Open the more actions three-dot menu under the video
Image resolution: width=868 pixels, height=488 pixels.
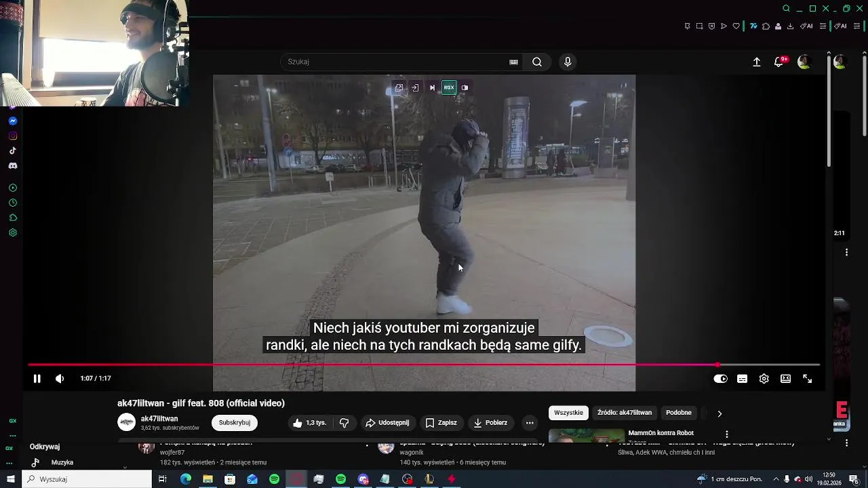(x=530, y=423)
